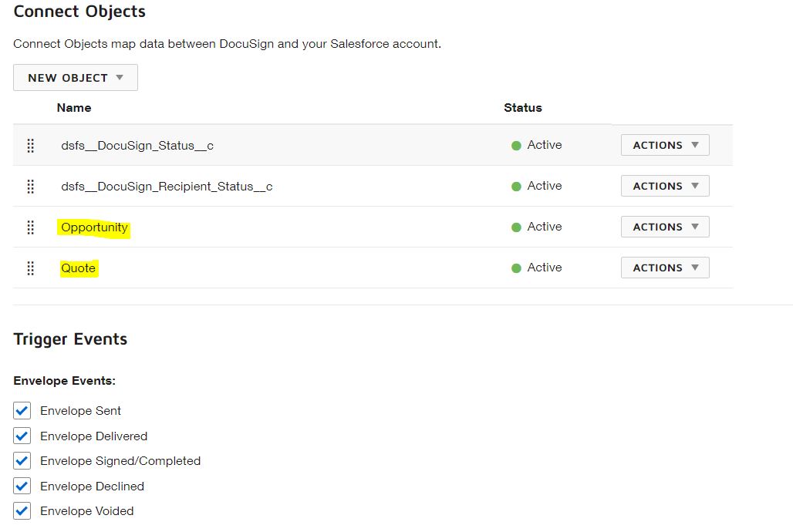Screen dimensions: 793x532
Task: Click the Quote row drag handle
Action: [30, 268]
